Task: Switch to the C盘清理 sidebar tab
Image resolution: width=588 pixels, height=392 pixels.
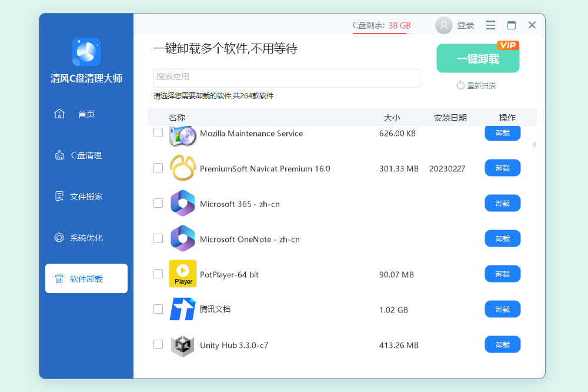Action: click(86, 155)
